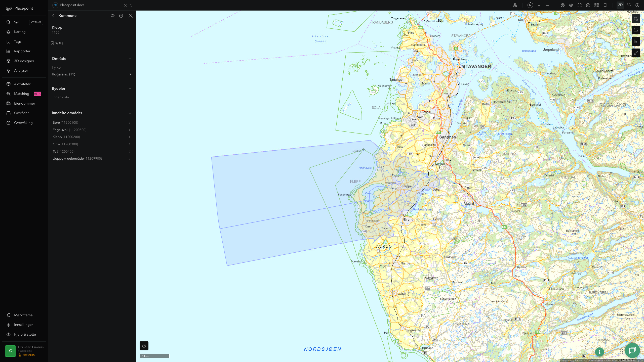Click the green info circle button
Screen dimensions: 644x362
pyautogui.click(x=599, y=352)
